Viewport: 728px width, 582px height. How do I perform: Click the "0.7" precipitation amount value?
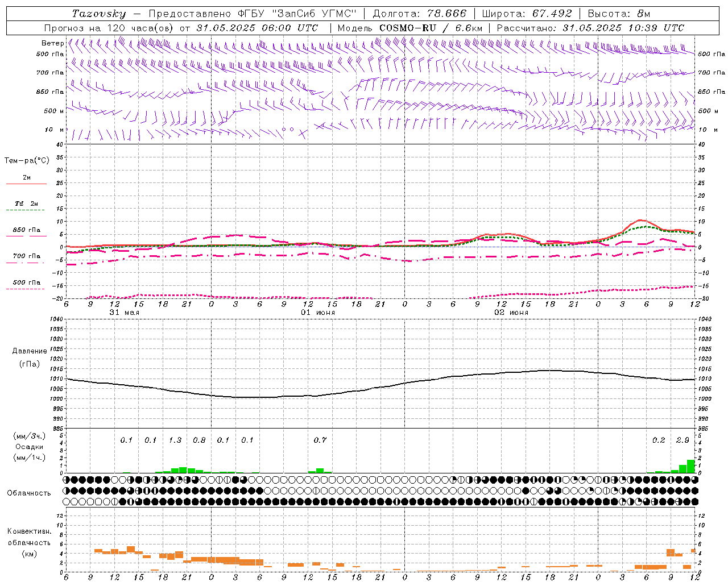(x=320, y=440)
